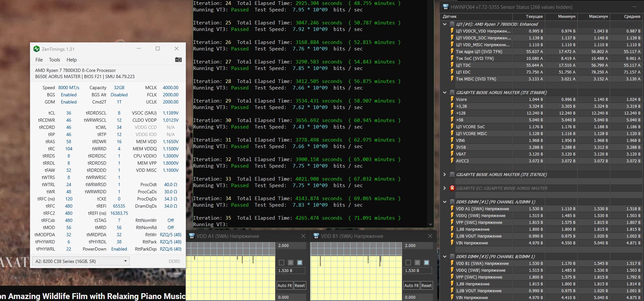Click the lightning icon on Ток SoC (SVI3 TFN) row
The height and width of the screenshot is (301, 644).
[x=452, y=58]
